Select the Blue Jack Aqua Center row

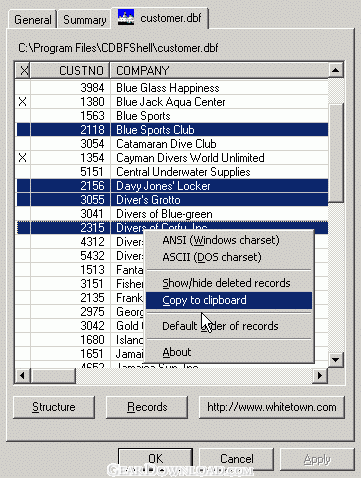(x=172, y=102)
